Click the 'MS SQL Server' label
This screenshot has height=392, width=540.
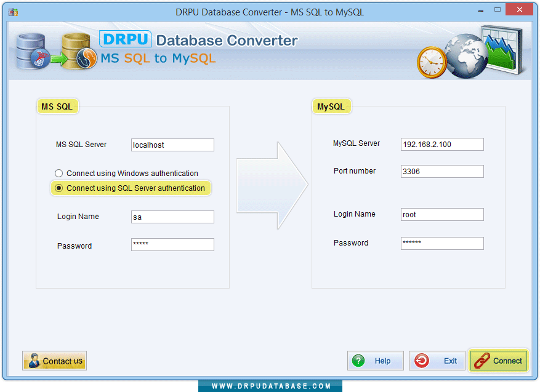point(81,145)
